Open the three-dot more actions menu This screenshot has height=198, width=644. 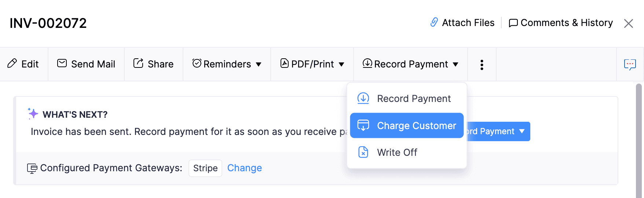[482, 65]
